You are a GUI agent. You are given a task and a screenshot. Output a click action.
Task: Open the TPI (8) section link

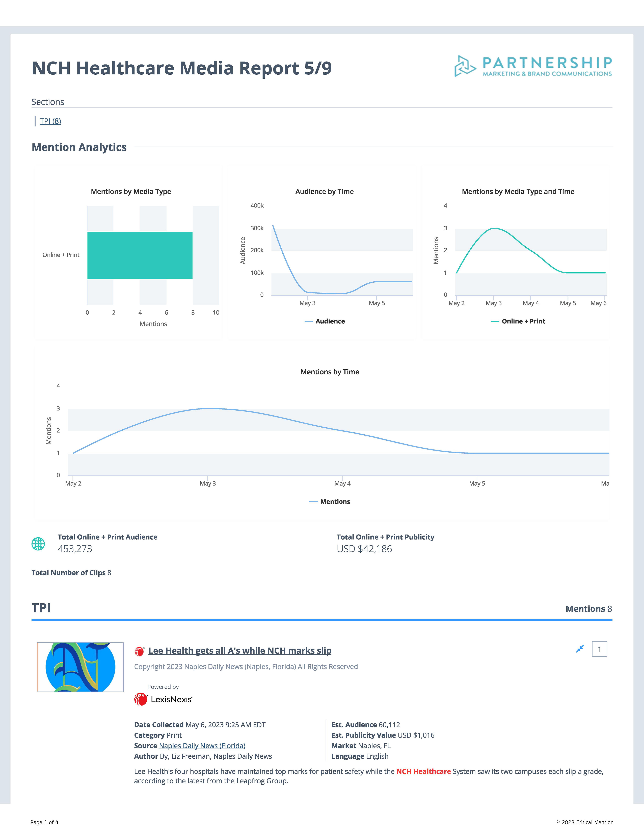50,121
